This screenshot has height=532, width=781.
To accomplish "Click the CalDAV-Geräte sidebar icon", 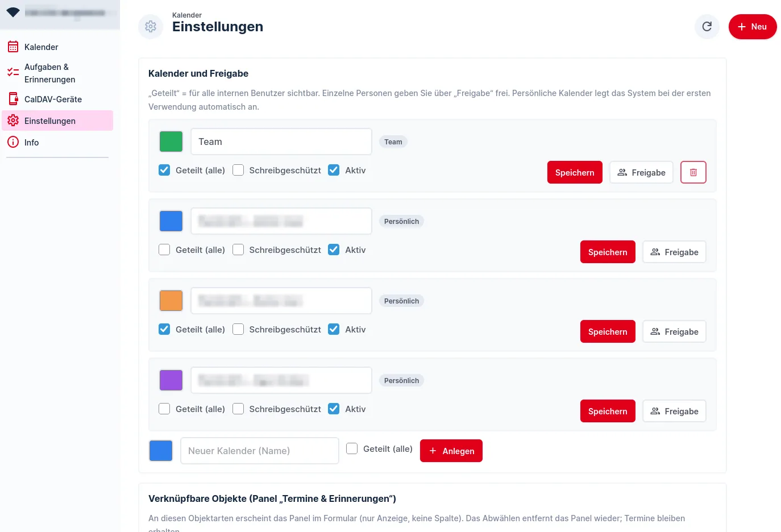I will [x=13, y=99].
